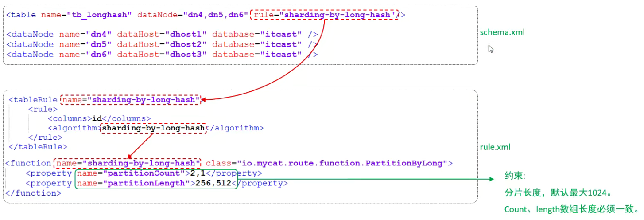644x220 pixels.
Task: Click the function name dashed box
Action: [127, 163]
